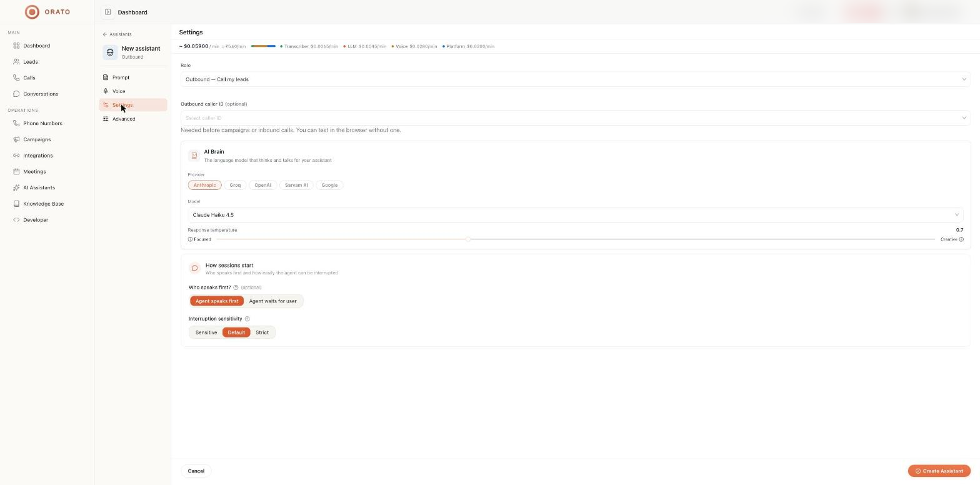Click the temperature value 0.7
980x485 pixels.
tap(959, 230)
